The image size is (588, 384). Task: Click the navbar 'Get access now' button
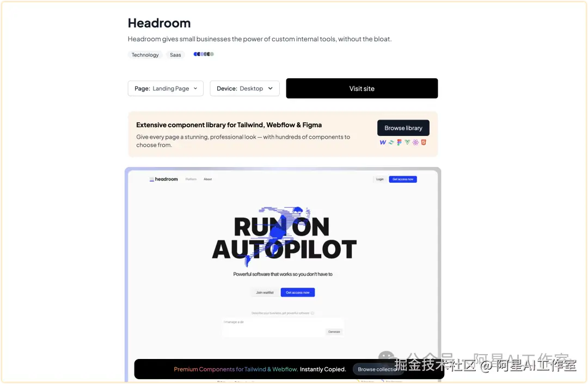click(x=403, y=179)
